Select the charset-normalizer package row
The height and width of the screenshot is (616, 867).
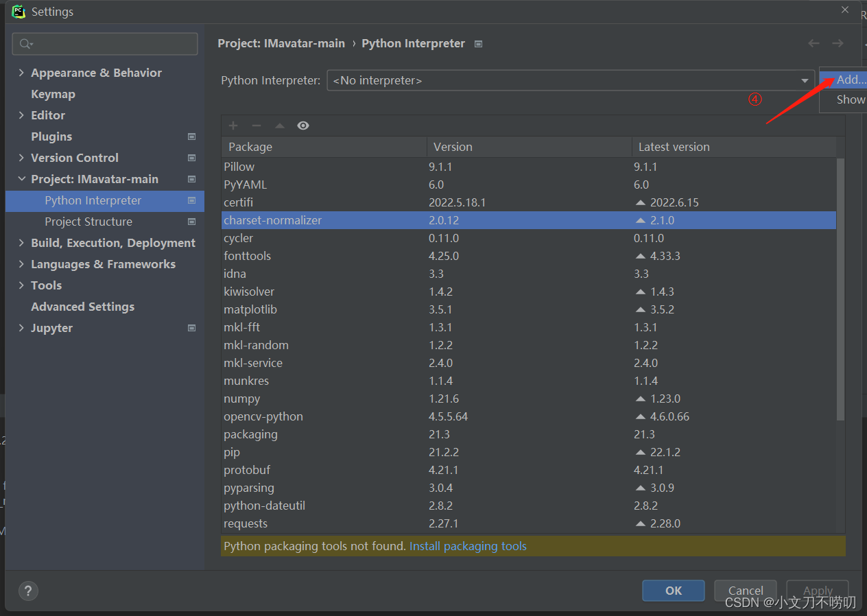tap(529, 220)
